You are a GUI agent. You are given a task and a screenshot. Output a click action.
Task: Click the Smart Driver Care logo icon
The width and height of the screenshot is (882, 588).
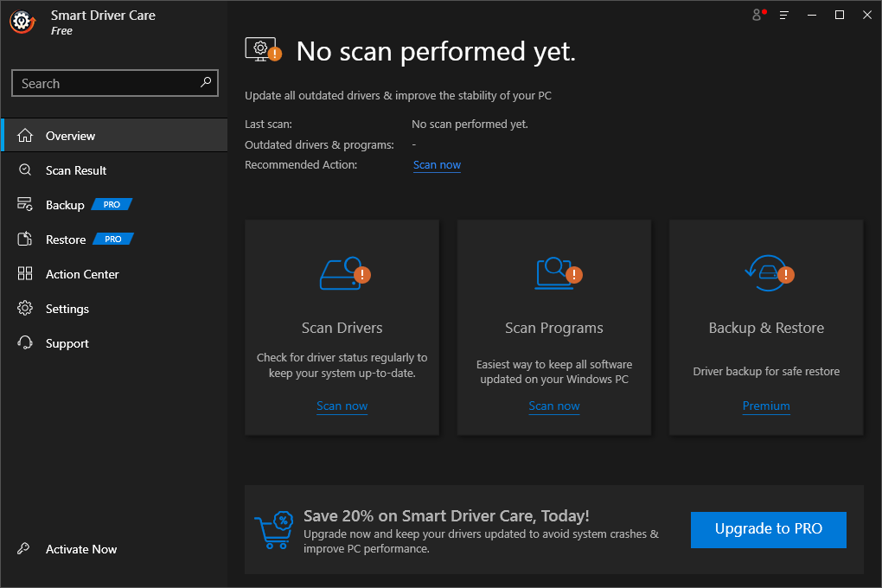tap(22, 22)
